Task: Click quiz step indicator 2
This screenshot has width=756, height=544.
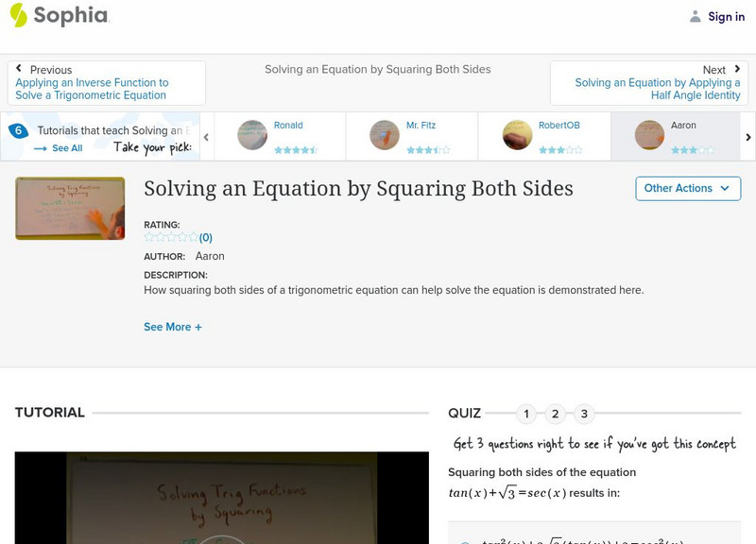Action: click(x=556, y=413)
